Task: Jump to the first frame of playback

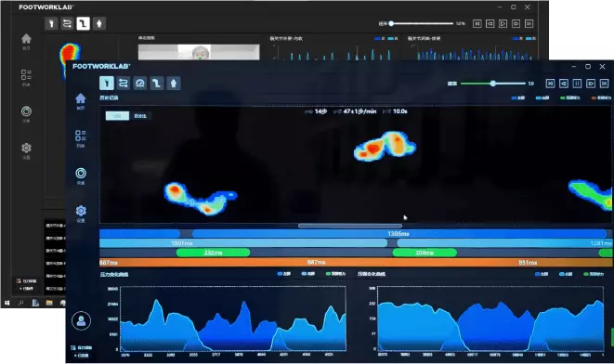Action: [x=550, y=84]
